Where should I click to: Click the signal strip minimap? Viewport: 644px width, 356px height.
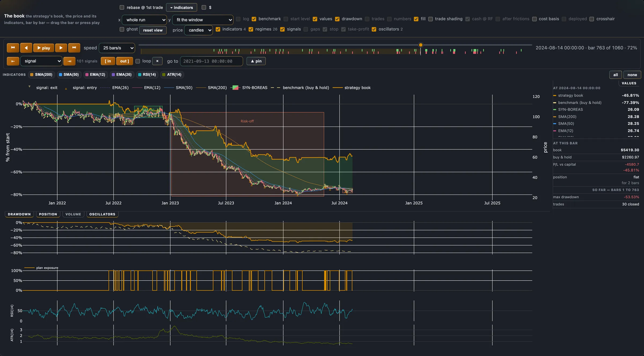(x=336, y=51)
